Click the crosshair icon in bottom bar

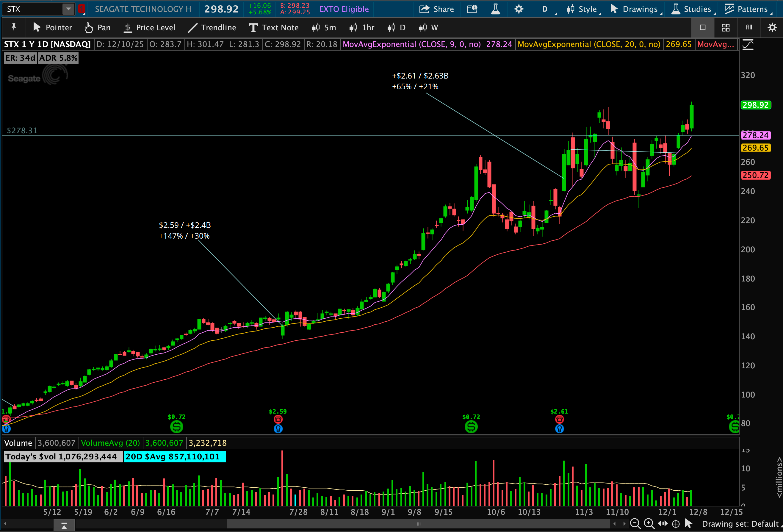click(676, 524)
